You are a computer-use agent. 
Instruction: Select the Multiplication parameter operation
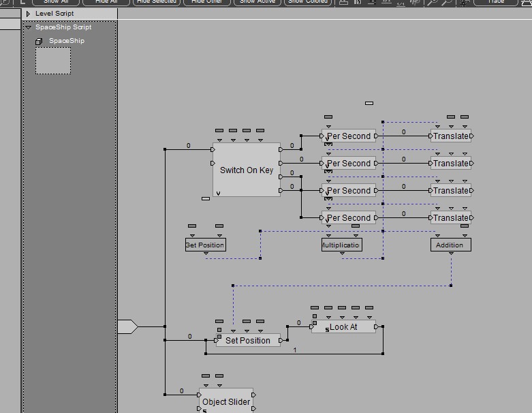pyautogui.click(x=342, y=245)
